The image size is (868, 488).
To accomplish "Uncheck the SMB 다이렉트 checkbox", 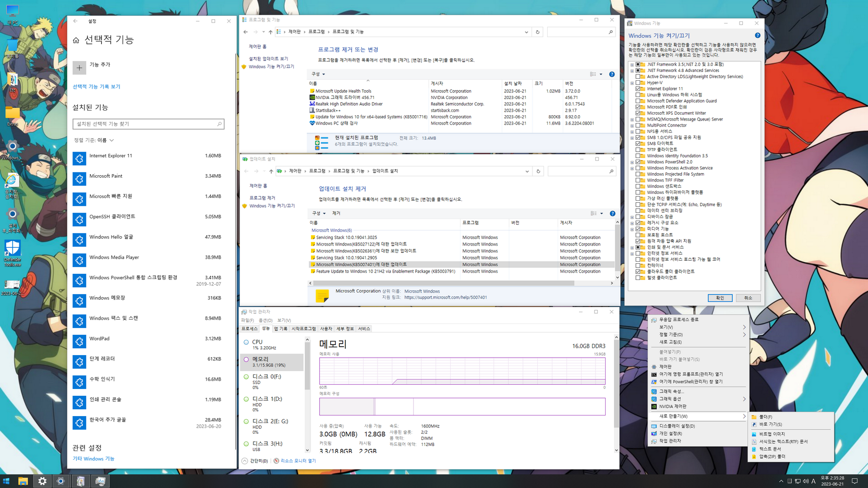I will pos(638,143).
